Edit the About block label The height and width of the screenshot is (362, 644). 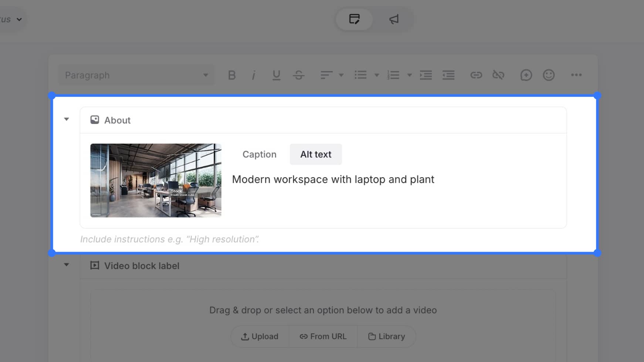tap(117, 120)
